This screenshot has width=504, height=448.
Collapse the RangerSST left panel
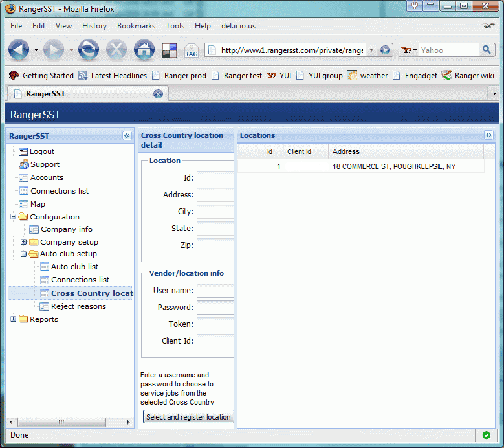click(x=127, y=136)
